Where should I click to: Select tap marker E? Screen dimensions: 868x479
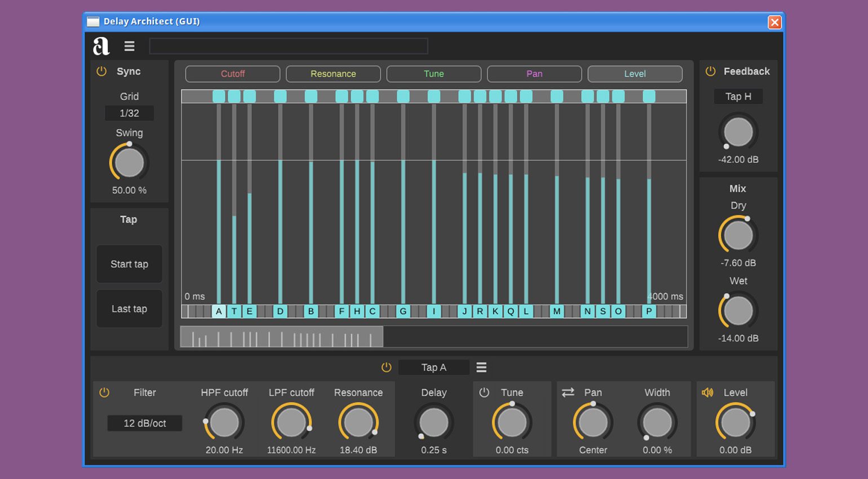(x=249, y=311)
